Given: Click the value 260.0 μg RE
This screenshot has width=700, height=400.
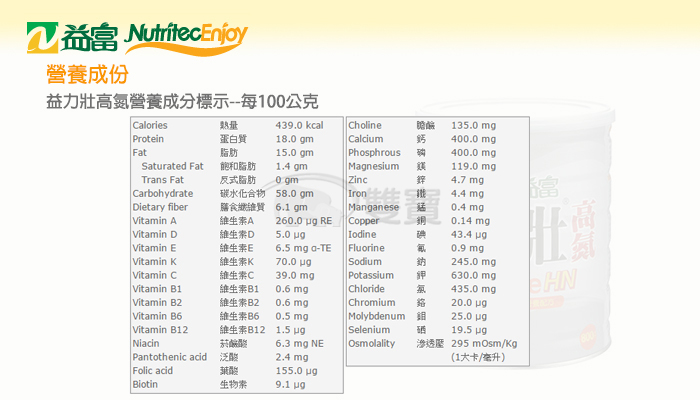Looking at the screenshot, I should [x=304, y=221].
